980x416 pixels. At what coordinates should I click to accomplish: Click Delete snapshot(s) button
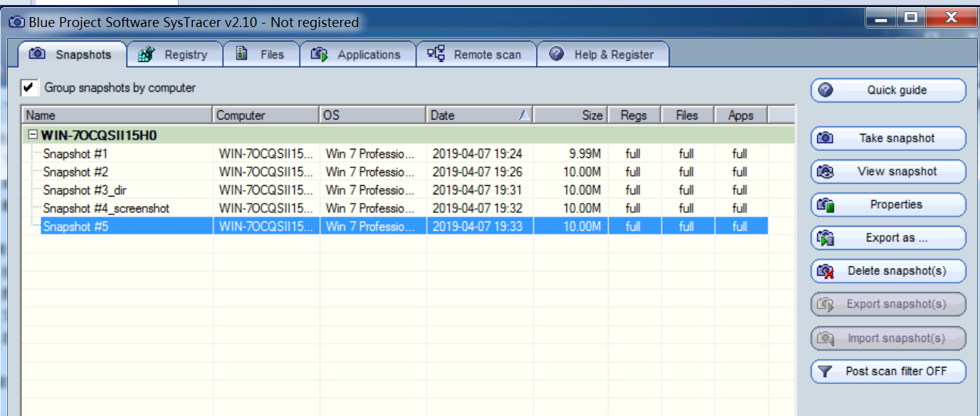pyautogui.click(x=888, y=271)
